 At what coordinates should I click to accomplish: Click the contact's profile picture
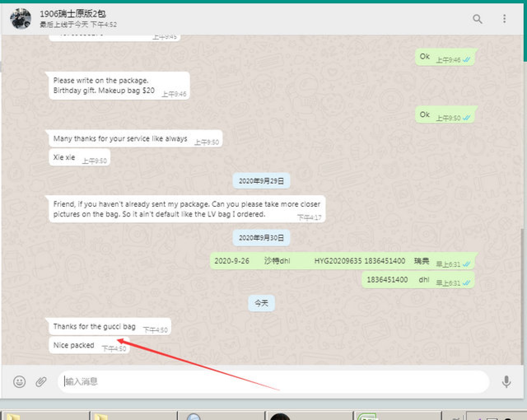point(21,19)
